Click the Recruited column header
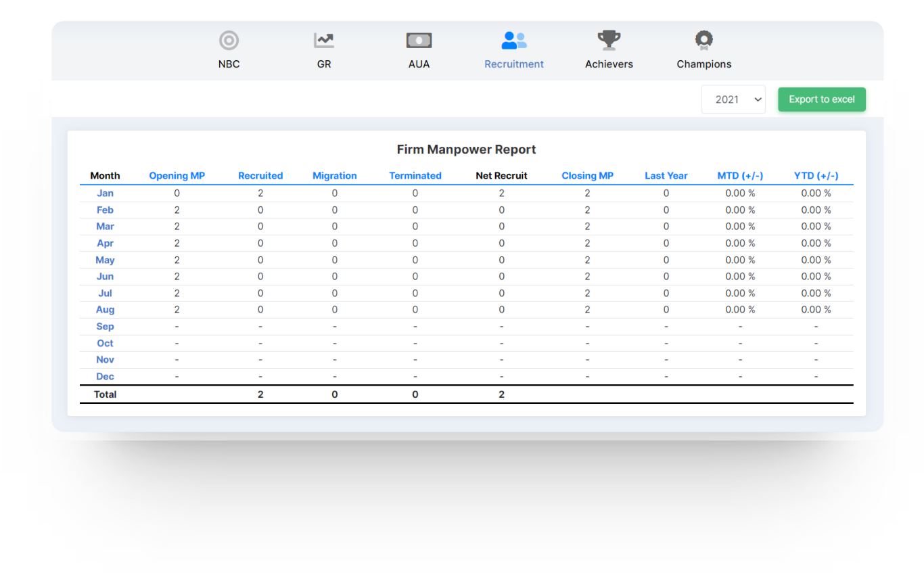This screenshot has height=573, width=924. [x=260, y=176]
